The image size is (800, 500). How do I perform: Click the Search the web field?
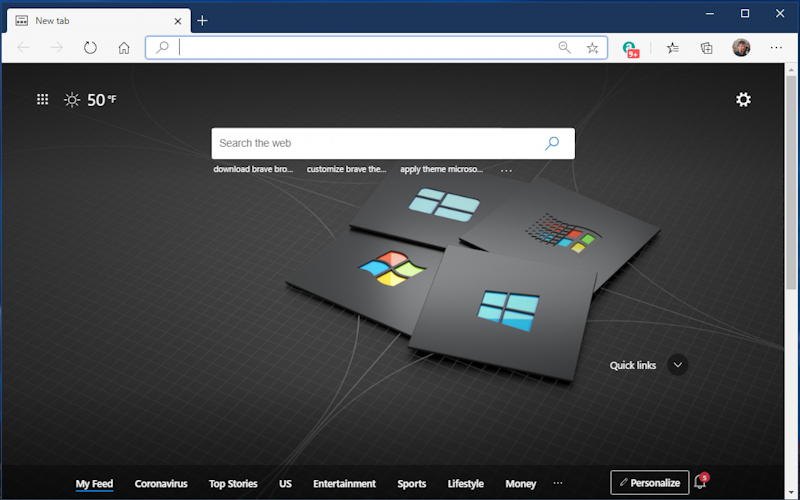380,143
